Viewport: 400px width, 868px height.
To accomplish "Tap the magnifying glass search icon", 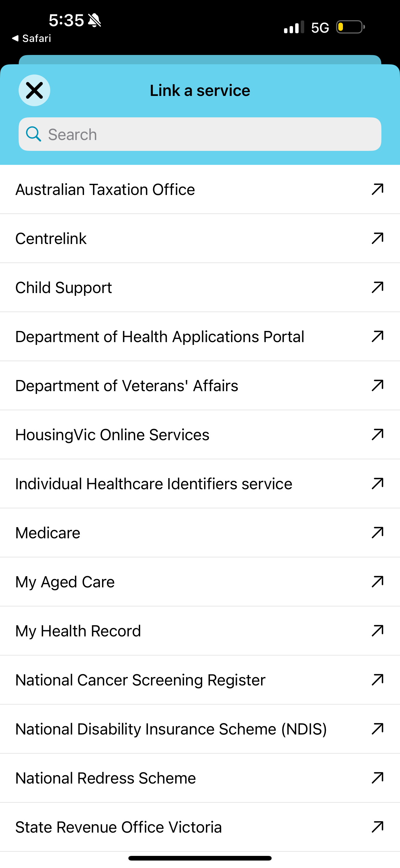I will pos(34,134).
